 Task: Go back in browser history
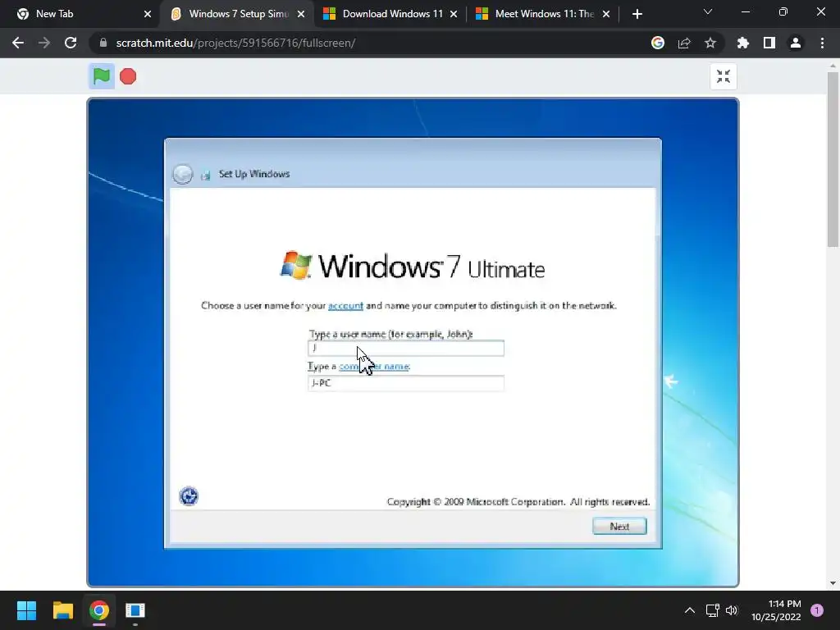18,43
